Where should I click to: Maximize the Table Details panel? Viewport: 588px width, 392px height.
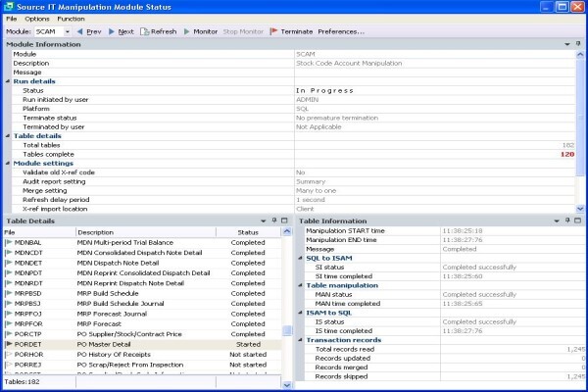(284, 220)
